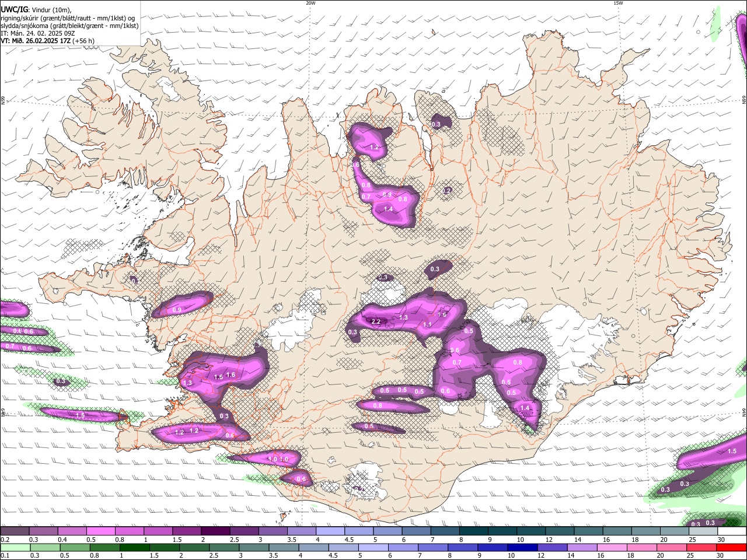The height and width of the screenshot is (560, 747).
Task: Click the '12' label in rain scale
Action: click(542, 556)
